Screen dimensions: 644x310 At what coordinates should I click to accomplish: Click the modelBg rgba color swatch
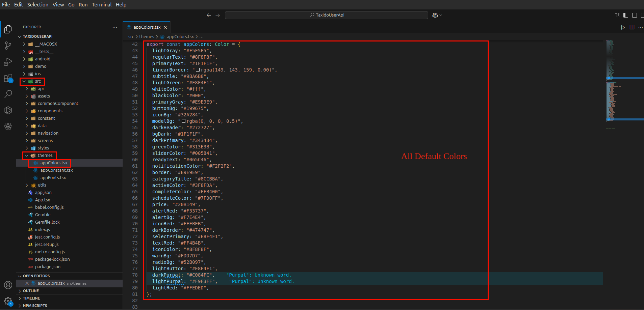(184, 121)
